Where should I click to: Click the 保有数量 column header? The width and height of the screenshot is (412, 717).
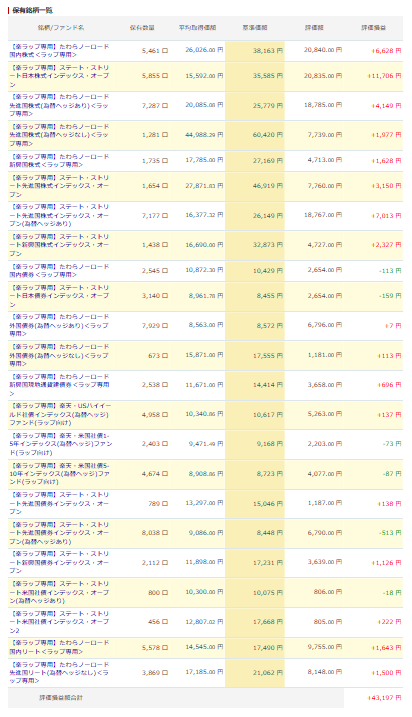pos(142,28)
